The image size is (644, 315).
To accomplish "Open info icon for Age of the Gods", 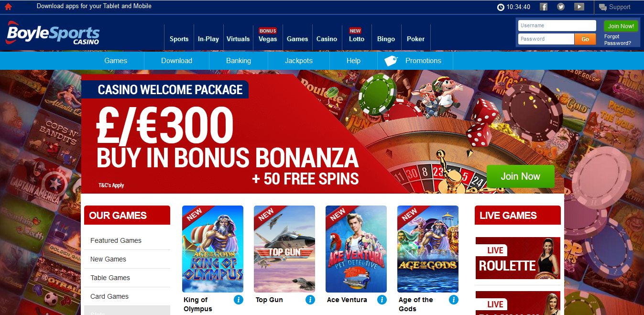I will pyautogui.click(x=453, y=300).
